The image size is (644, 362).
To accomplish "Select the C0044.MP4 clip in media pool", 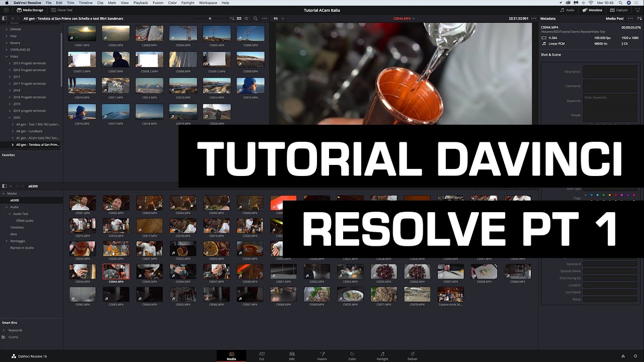I will 116,272.
